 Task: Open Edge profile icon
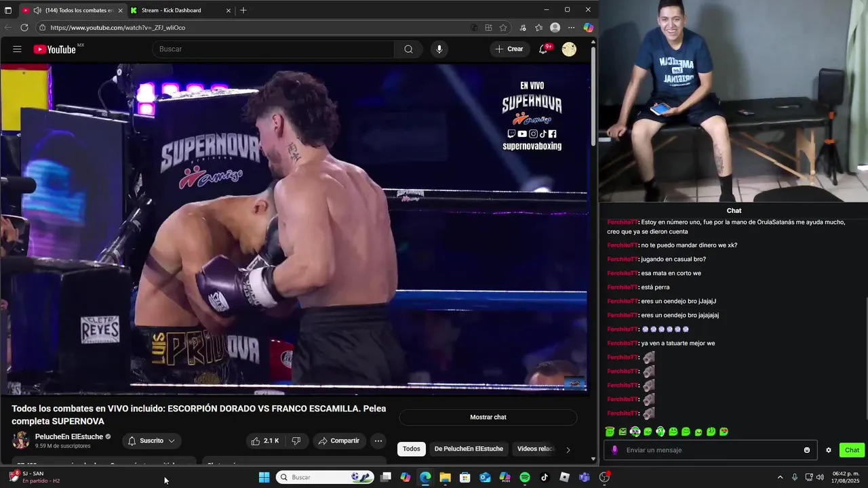tap(555, 28)
